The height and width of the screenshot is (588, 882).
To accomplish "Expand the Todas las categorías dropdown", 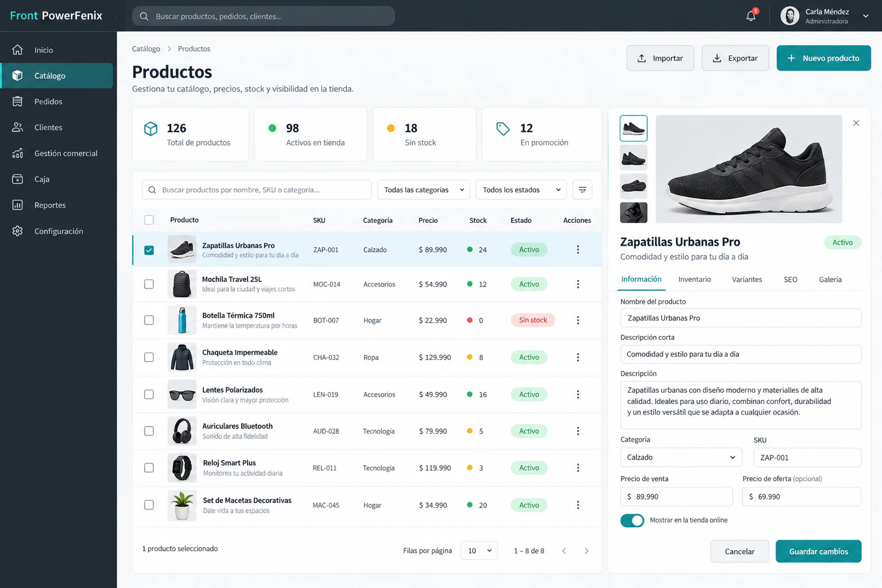I will (424, 190).
